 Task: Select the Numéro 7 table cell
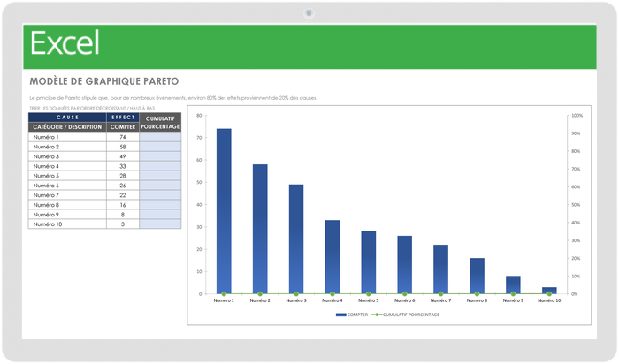pos(67,195)
